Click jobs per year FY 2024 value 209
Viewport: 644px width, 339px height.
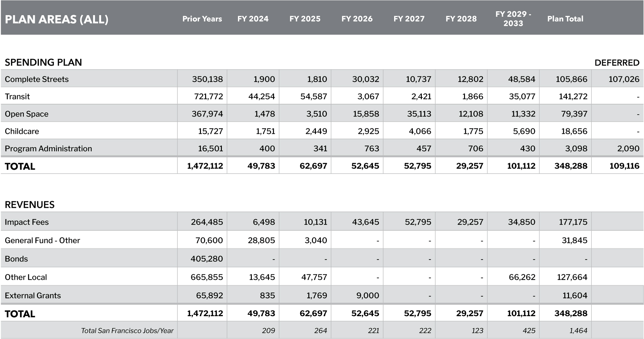pos(269,331)
